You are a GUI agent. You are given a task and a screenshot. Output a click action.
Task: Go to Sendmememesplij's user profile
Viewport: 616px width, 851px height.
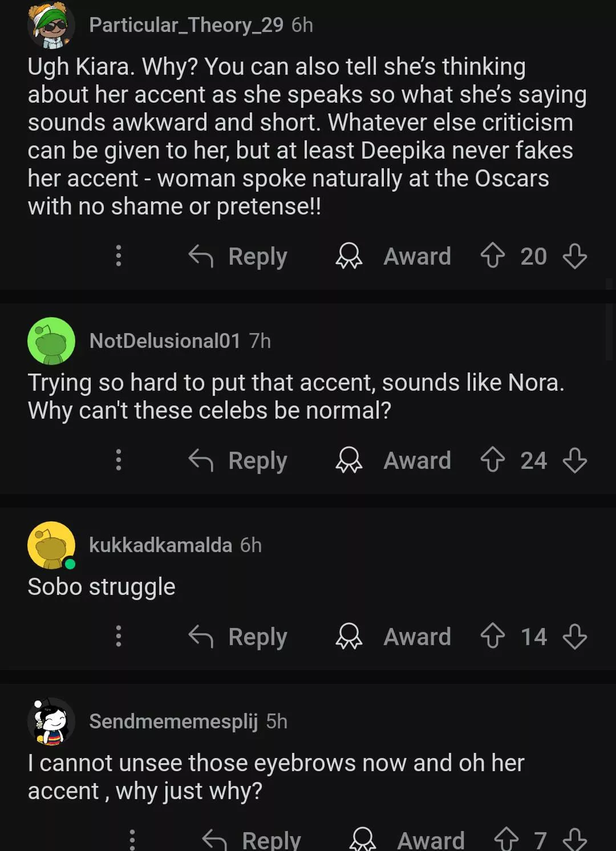(x=173, y=722)
